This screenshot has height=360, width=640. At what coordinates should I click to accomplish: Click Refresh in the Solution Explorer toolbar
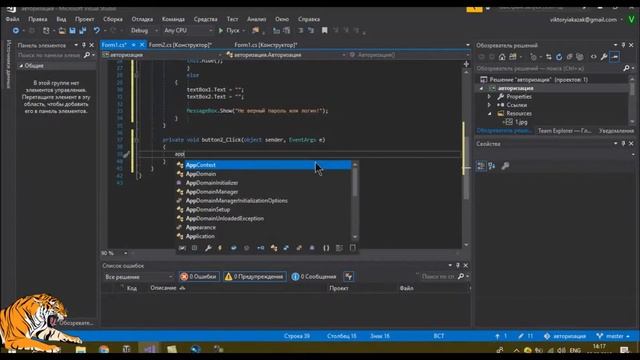tap(559, 57)
